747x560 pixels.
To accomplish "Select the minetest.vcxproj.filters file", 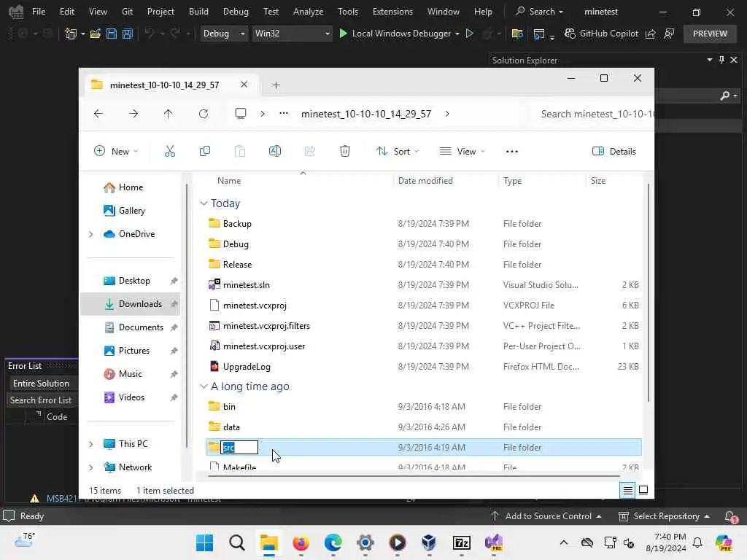I will [423, 326].
